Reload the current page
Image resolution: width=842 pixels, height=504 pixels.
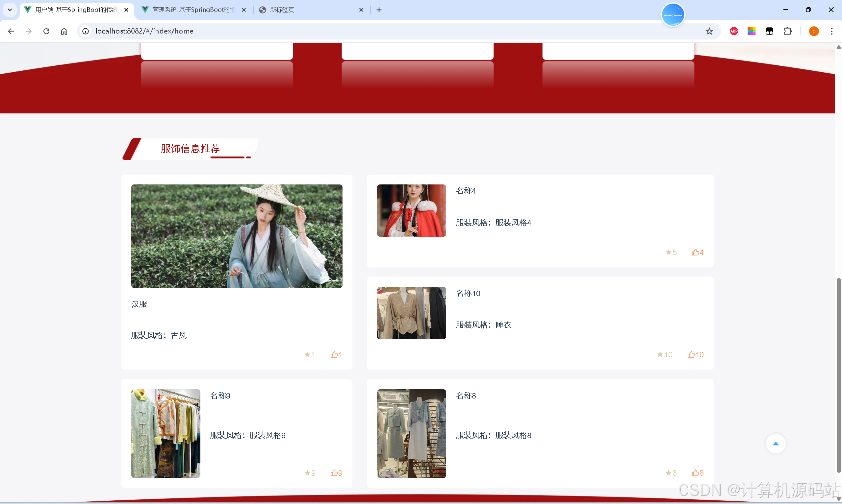46,31
